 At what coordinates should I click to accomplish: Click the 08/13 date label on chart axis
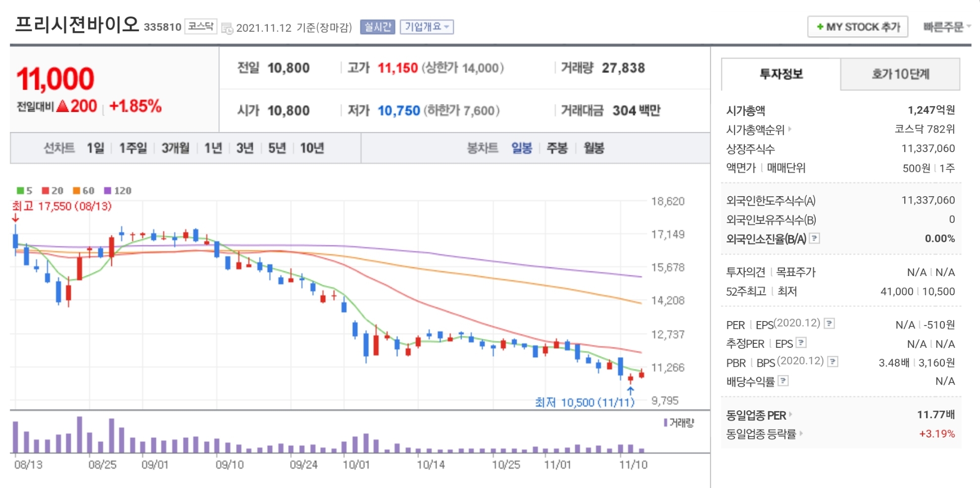[x=28, y=465]
